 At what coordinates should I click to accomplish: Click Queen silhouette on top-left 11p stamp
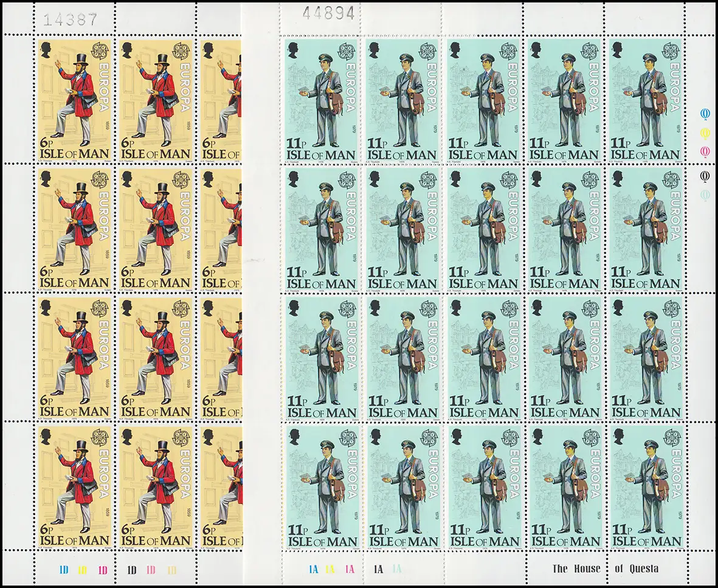coord(292,50)
